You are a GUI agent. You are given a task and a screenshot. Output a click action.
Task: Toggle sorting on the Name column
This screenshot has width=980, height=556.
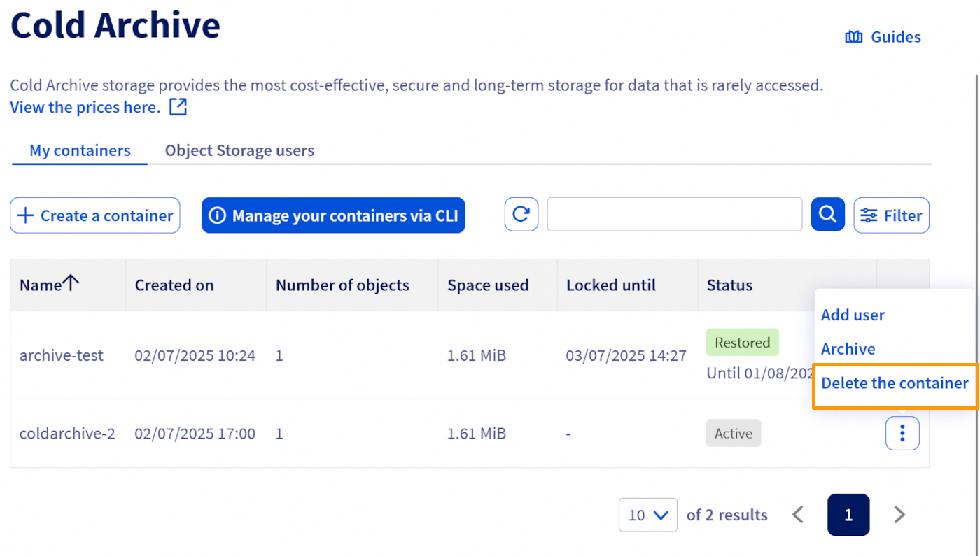coord(49,285)
